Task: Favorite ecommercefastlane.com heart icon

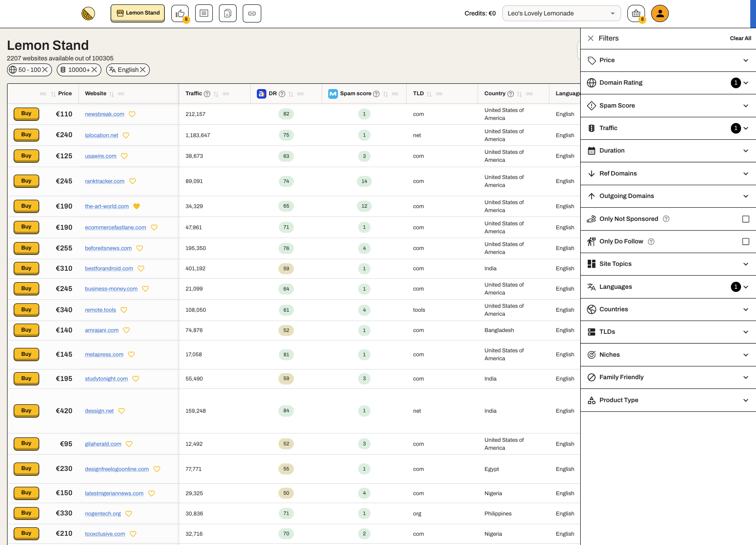Action: (154, 228)
